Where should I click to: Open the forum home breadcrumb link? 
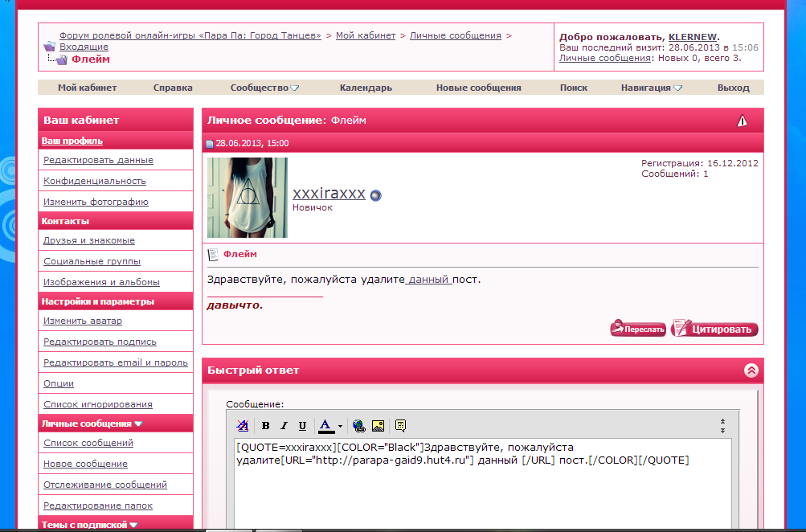pos(190,35)
